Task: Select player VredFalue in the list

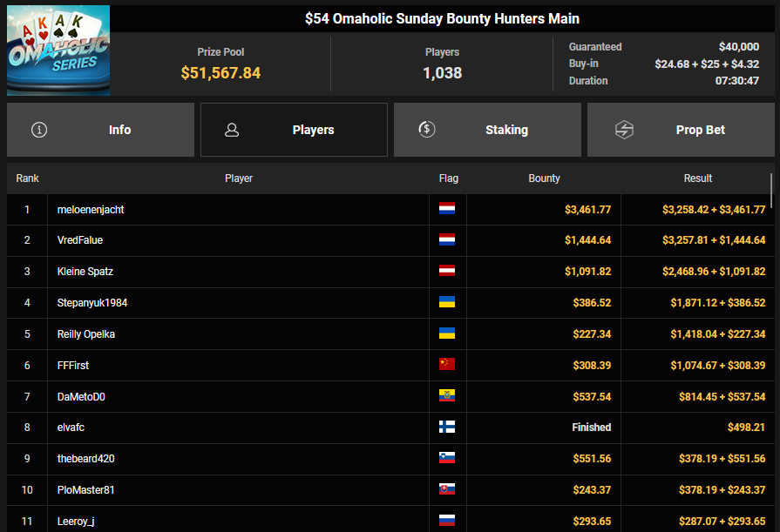Action: click(x=80, y=240)
